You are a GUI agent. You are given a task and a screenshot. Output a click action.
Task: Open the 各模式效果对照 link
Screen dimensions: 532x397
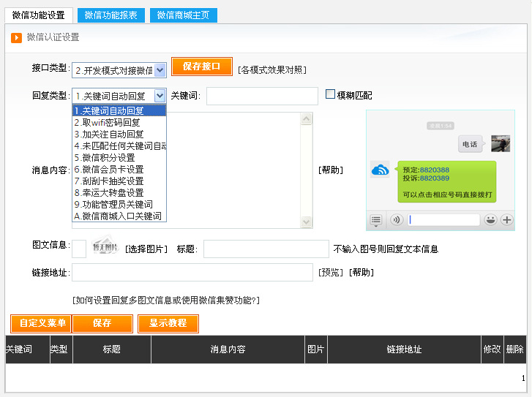(x=272, y=70)
